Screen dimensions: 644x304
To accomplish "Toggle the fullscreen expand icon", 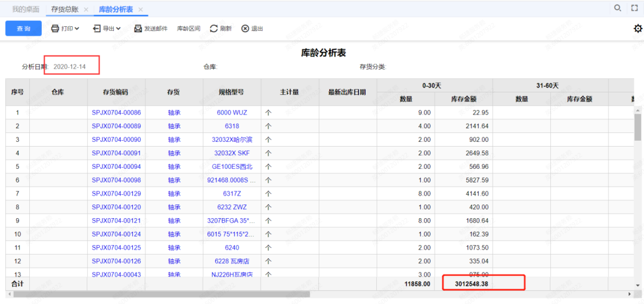I will coord(634,8).
